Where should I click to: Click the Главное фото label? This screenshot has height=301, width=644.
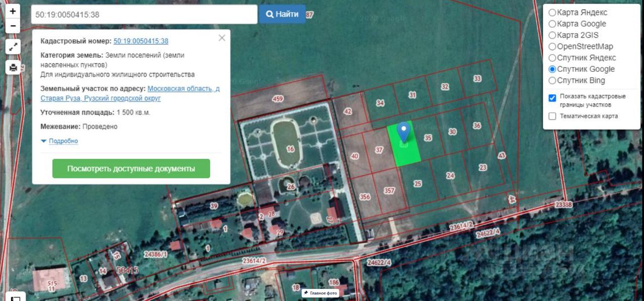pyautogui.click(x=321, y=293)
